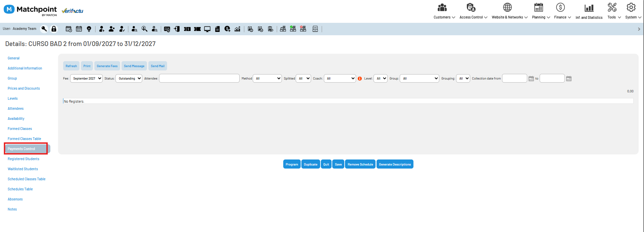Click the Duplicate button
This screenshot has height=232, width=644.
tap(311, 164)
